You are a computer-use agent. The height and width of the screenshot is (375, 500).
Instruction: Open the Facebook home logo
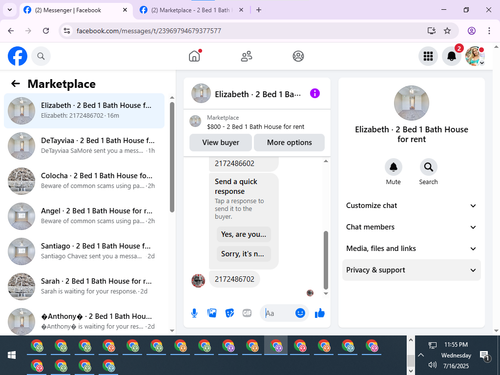coord(17,56)
